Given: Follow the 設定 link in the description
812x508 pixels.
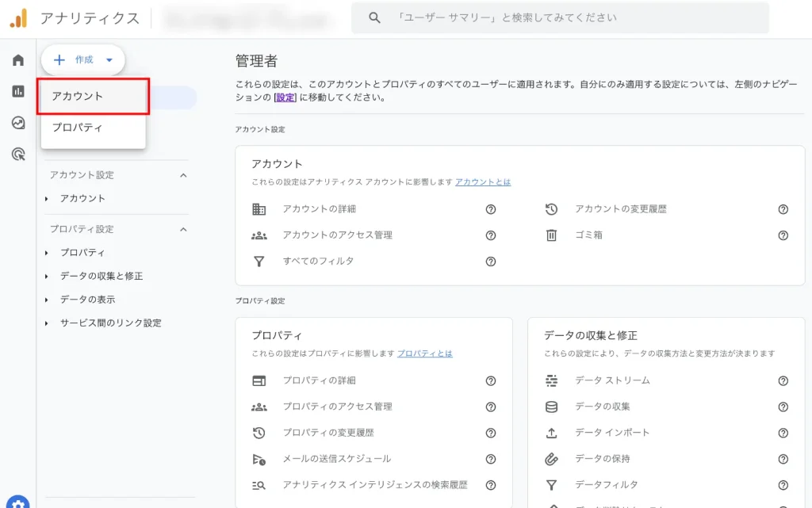Looking at the screenshot, I should 285,97.
